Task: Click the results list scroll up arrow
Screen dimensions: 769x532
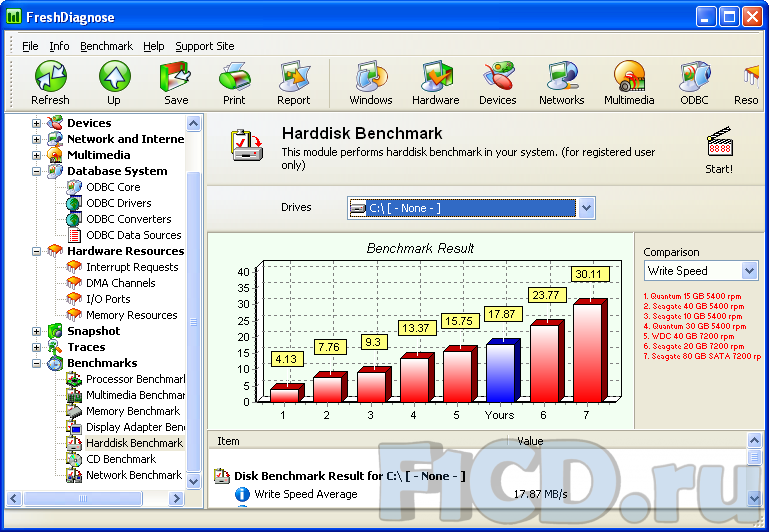Action: (754, 441)
